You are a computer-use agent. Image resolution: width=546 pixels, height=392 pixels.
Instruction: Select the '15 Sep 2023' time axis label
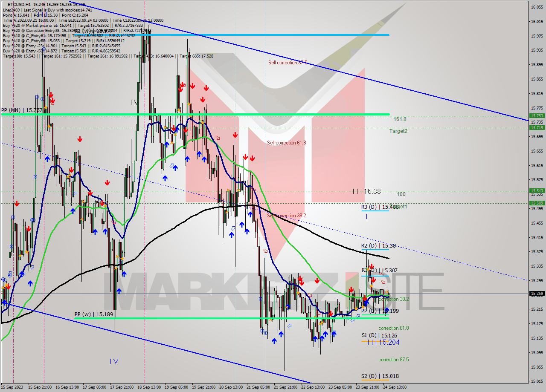click(12, 387)
